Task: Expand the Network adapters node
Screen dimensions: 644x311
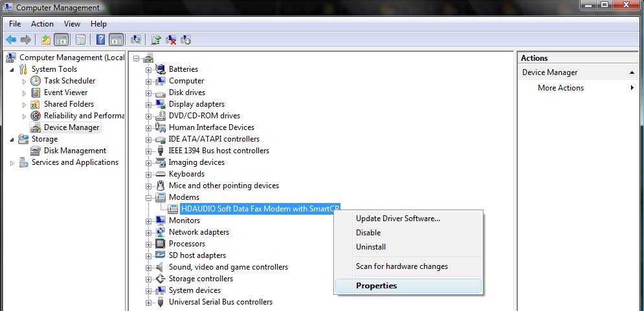Action: tap(148, 233)
